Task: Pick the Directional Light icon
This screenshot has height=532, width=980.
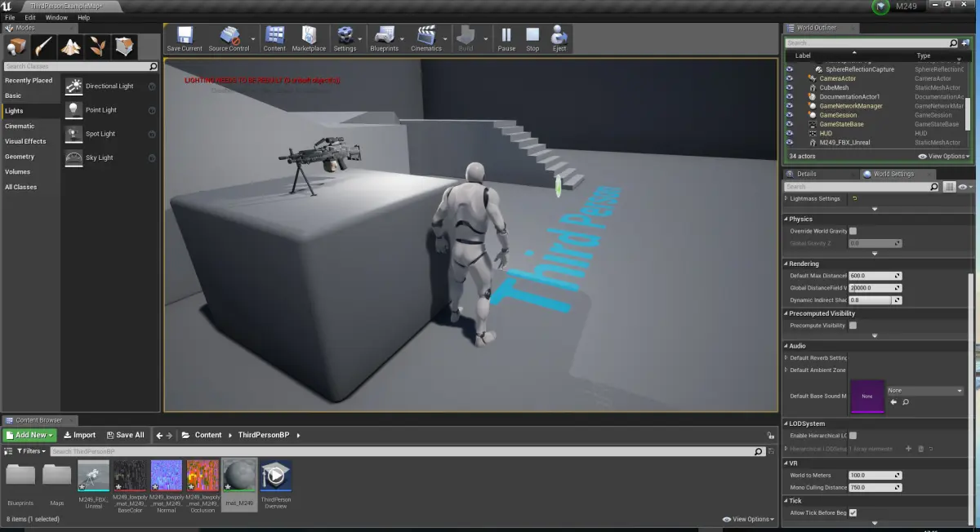Action: pos(73,86)
